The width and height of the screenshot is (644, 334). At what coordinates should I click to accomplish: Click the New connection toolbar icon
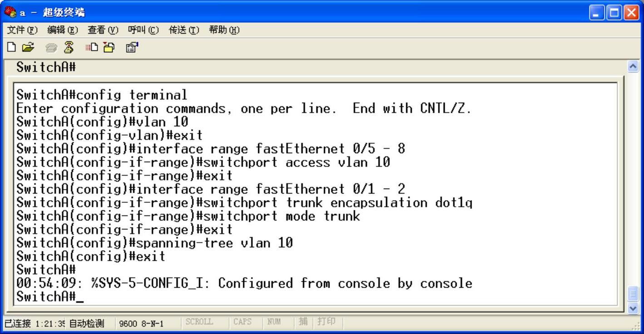pyautogui.click(x=12, y=47)
